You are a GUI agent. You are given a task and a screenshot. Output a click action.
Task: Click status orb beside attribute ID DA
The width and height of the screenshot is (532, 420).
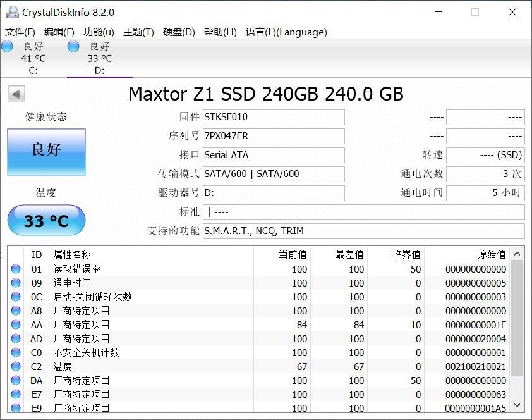(x=16, y=380)
